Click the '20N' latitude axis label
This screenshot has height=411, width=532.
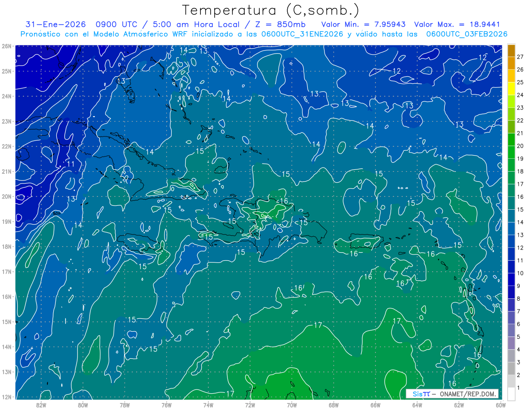tap(7, 196)
